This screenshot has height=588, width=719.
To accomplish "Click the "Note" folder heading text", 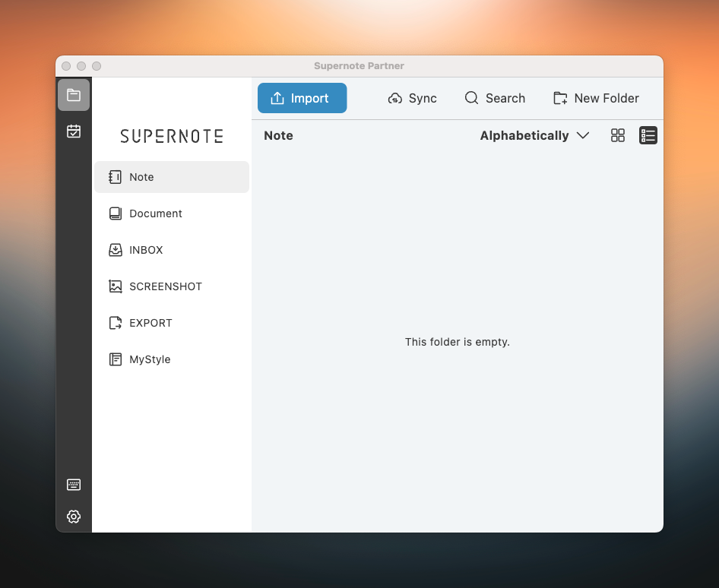I will click(278, 136).
